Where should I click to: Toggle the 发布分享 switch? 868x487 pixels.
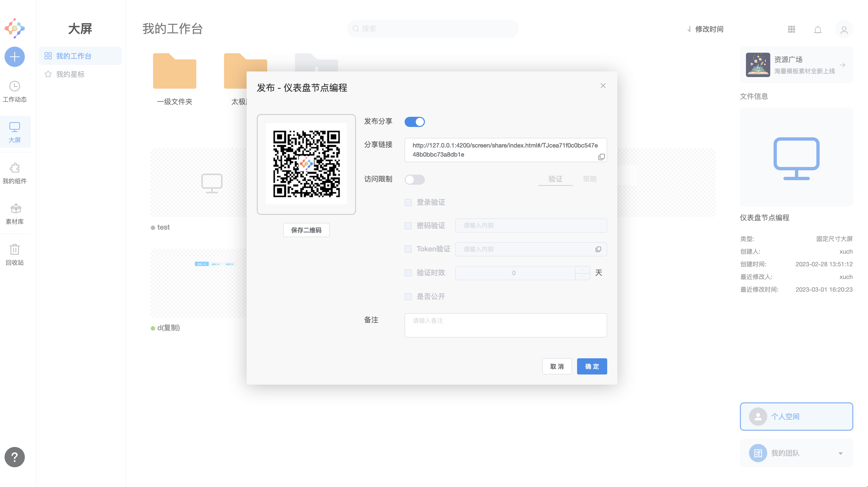coord(415,122)
